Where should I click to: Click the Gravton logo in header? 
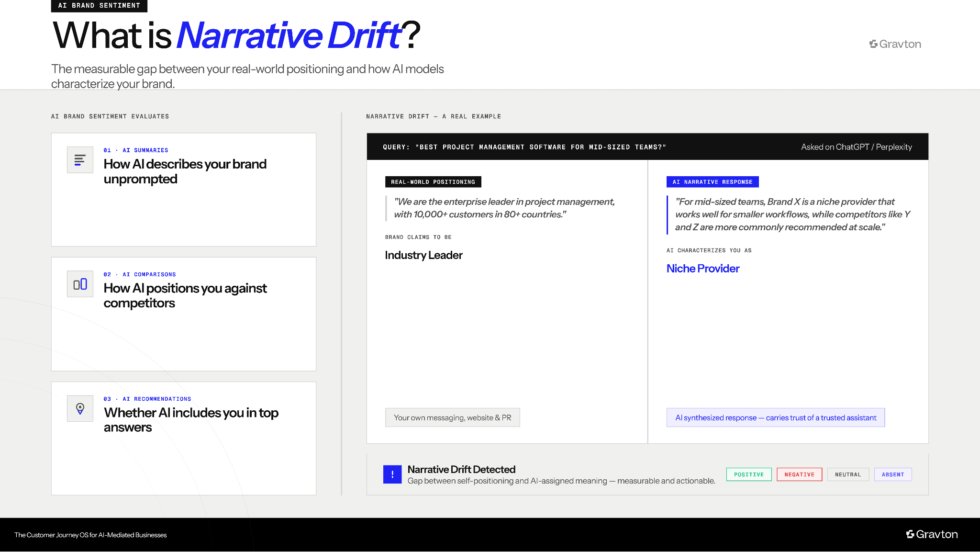(x=895, y=44)
